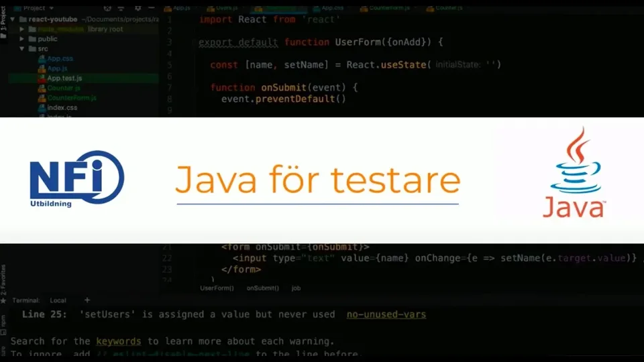Click the collapse all icon in Project panel

[121, 8]
